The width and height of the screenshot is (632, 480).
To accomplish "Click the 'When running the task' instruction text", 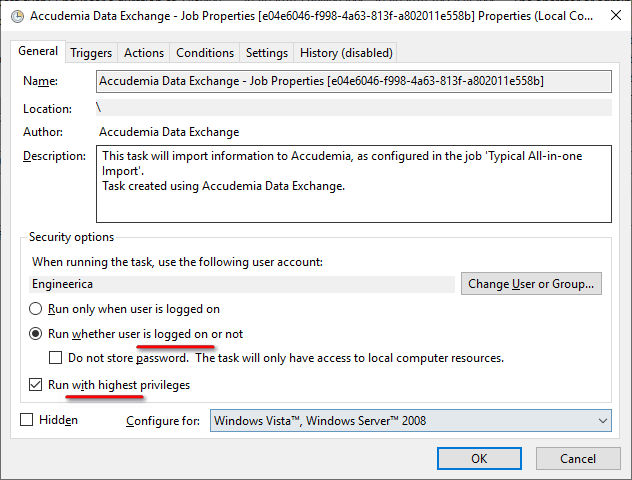I will pyautogui.click(x=177, y=262).
